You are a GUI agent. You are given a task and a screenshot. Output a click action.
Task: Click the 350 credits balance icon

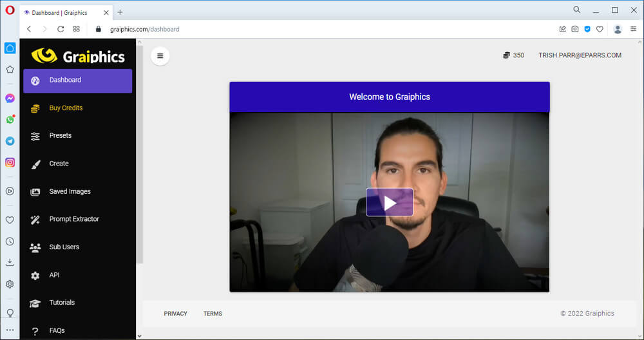point(506,55)
